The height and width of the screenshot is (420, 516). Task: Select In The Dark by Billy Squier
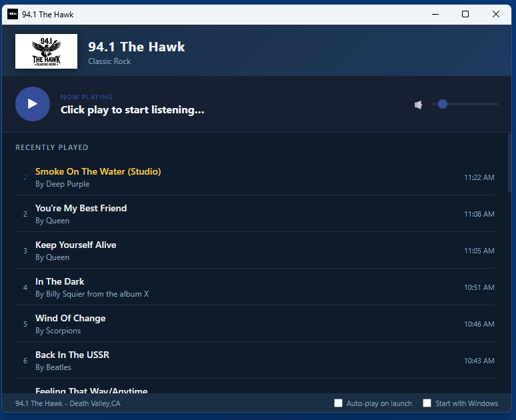(60, 282)
